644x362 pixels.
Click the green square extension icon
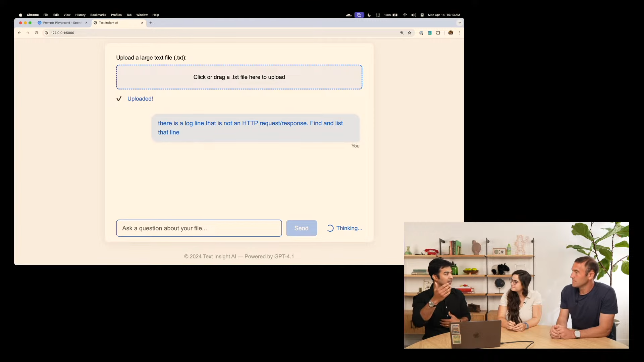(x=430, y=33)
